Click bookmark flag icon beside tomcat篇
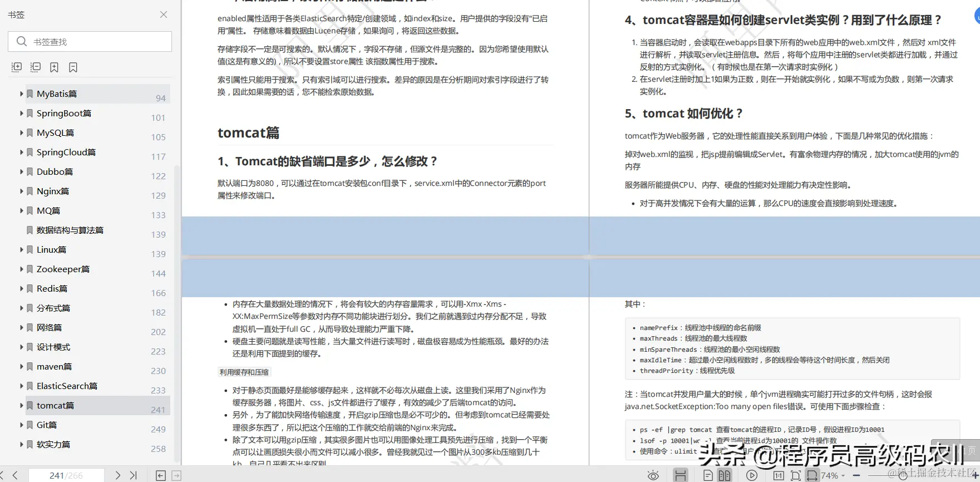This screenshot has height=482, width=980. [30, 405]
